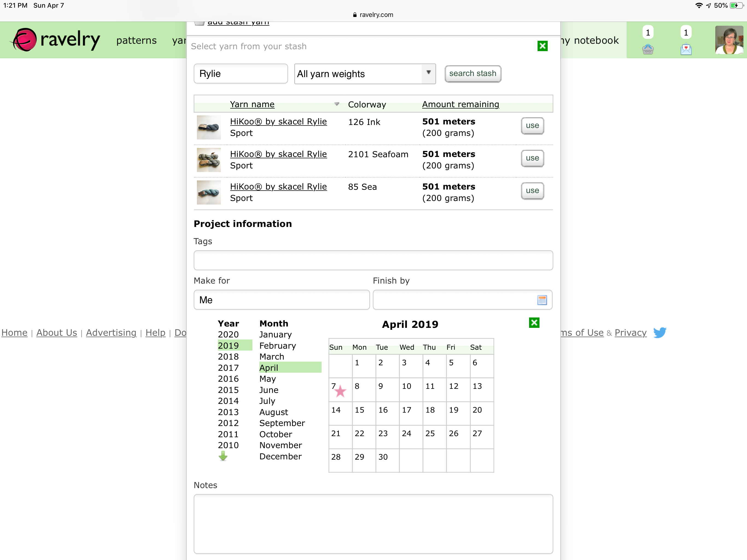This screenshot has height=560, width=747.
Task: Open HiKoo Rylie link for 126 Ink
Action: (x=278, y=122)
